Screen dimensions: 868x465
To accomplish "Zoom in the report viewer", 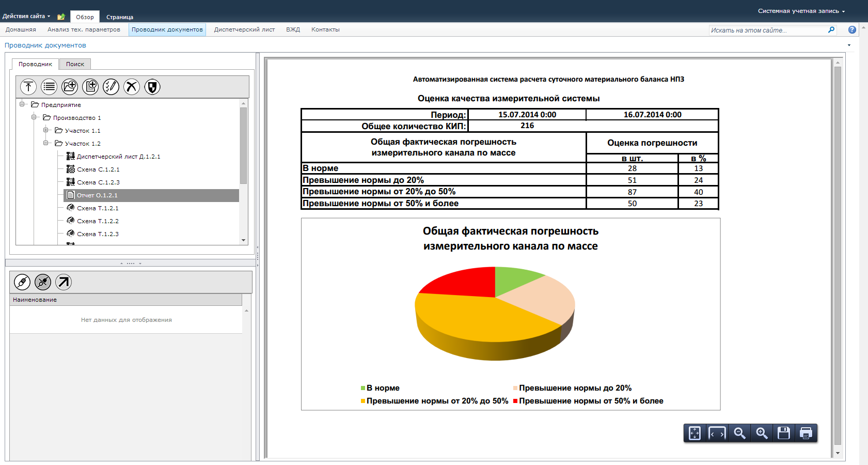I will (x=762, y=433).
